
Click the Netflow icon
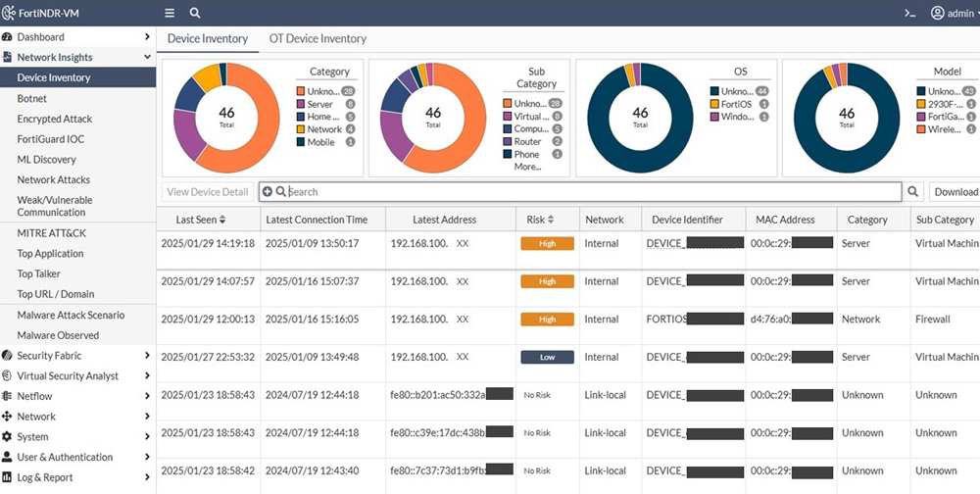point(7,396)
